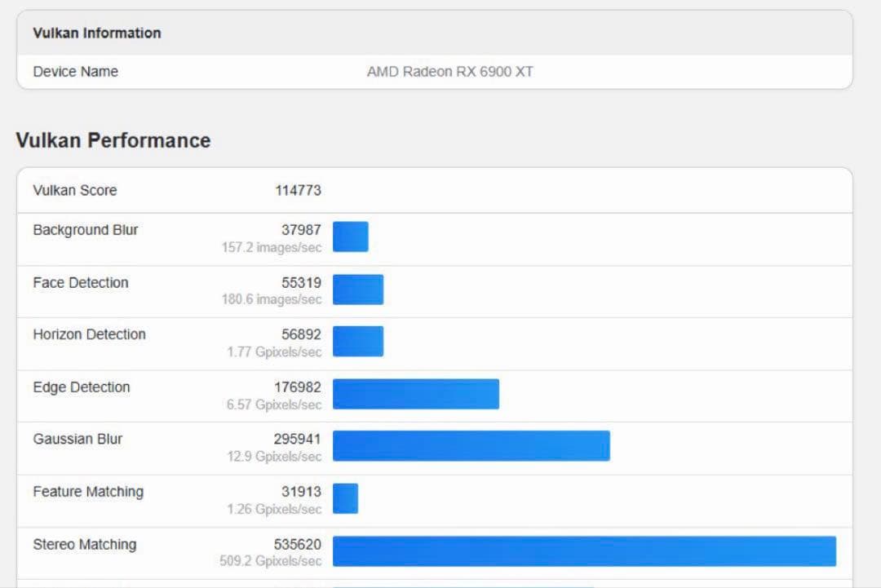The width and height of the screenshot is (881, 588).
Task: Click the Face Detection blue score bar
Action: pyautogui.click(x=358, y=290)
